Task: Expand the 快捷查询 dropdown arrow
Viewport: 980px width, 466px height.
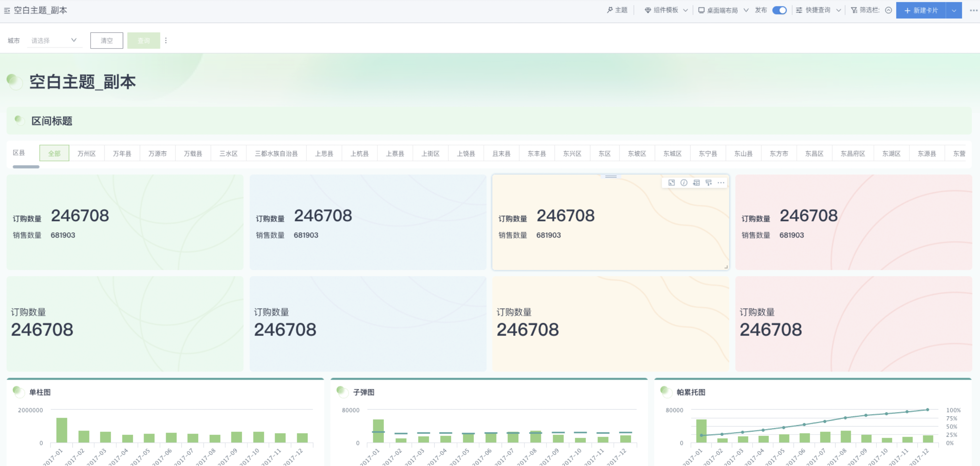Action: (x=838, y=10)
